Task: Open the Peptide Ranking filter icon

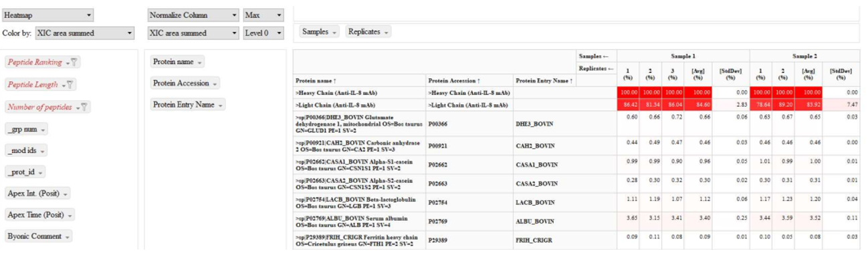Action: point(75,62)
